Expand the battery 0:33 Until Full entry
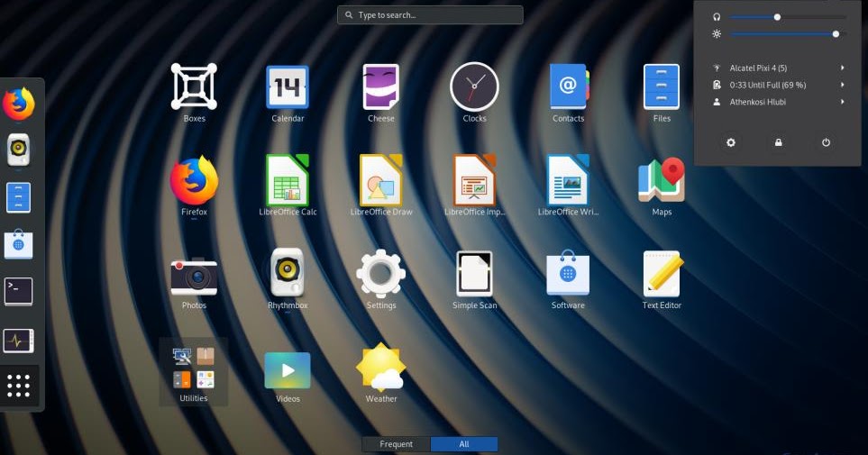This screenshot has width=868, height=455. coord(778,86)
